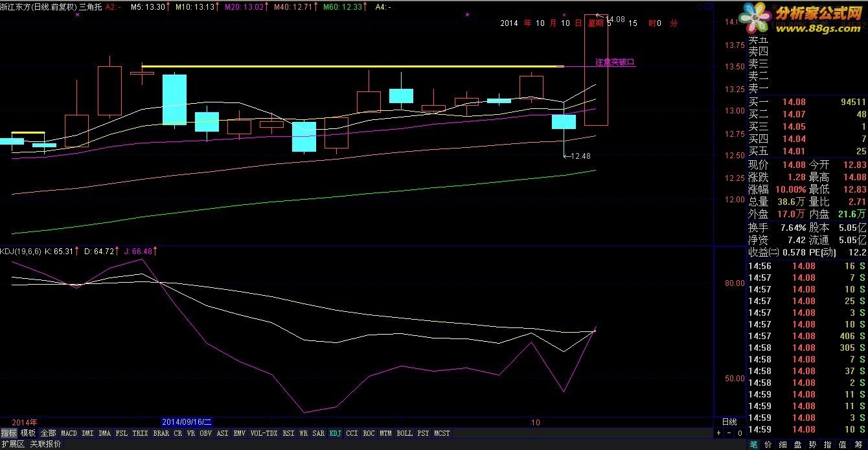Viewport: 868px width, 450px height.
Task: Select the CCI indicator
Action: coord(352,433)
